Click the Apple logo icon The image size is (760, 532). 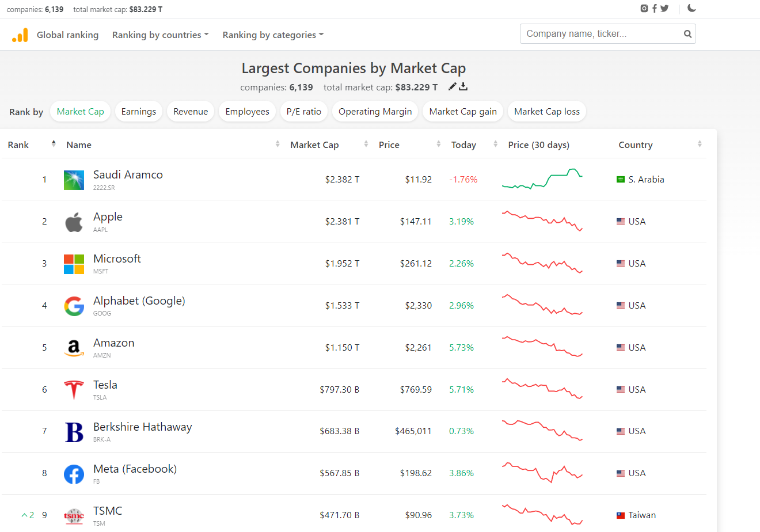(74, 222)
